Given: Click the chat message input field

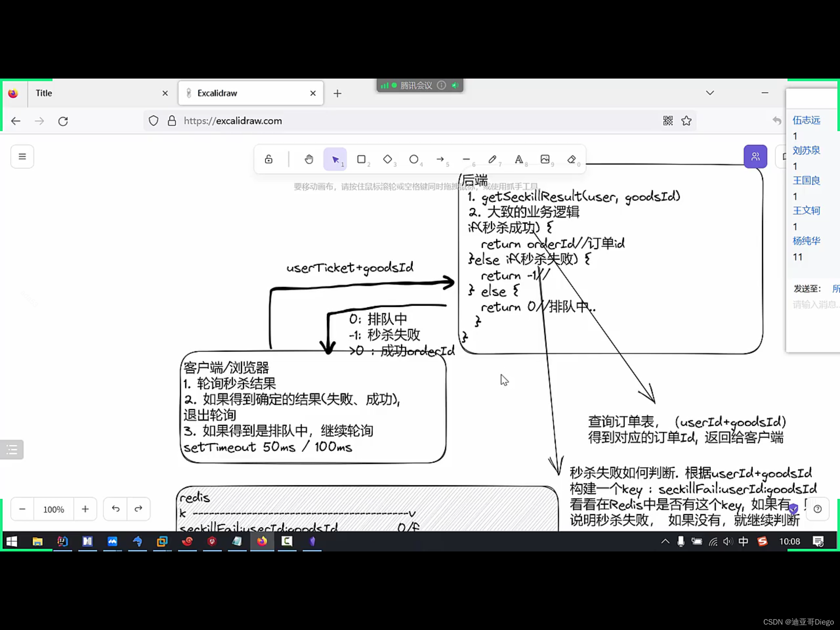Looking at the screenshot, I should pyautogui.click(x=815, y=304).
